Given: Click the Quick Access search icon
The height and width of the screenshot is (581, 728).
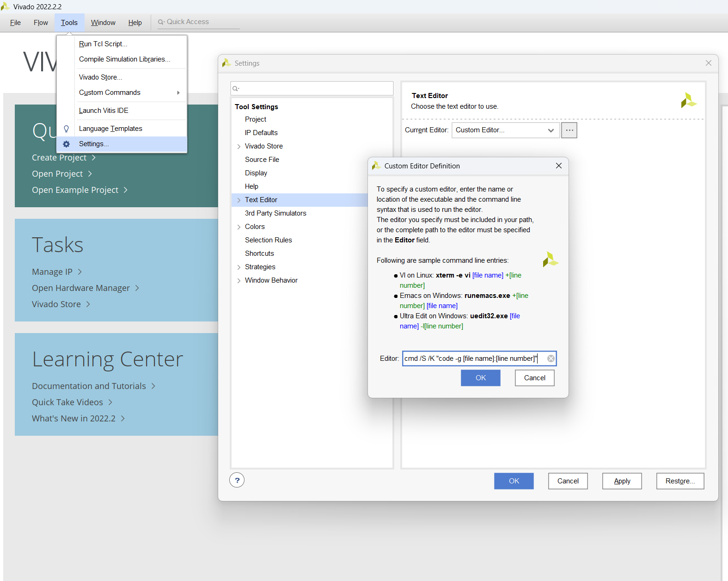Looking at the screenshot, I should point(161,22).
